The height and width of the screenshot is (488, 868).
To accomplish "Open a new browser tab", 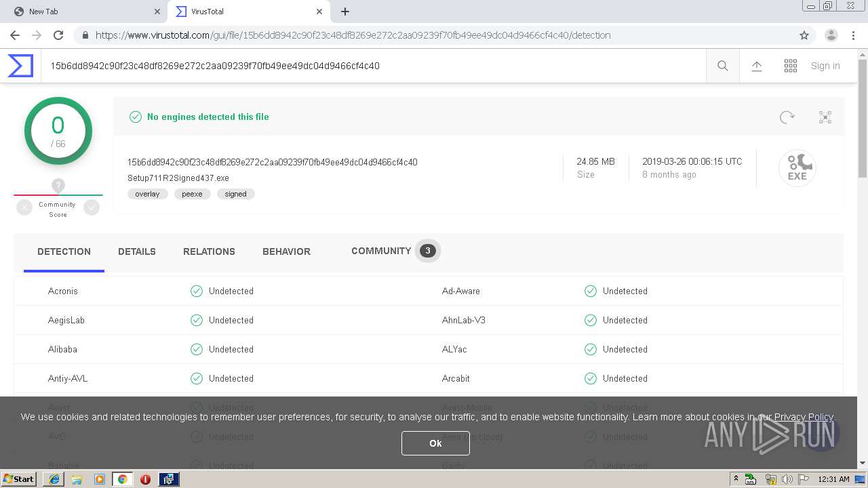I will pos(345,12).
